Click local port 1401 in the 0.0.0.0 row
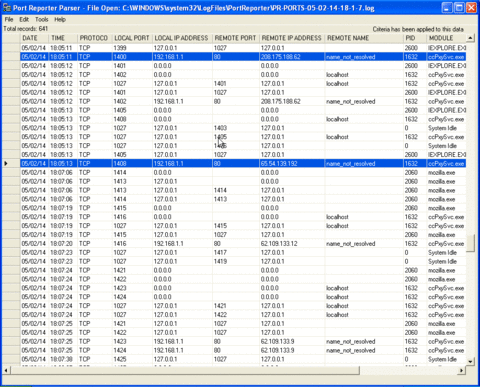 tap(132, 66)
